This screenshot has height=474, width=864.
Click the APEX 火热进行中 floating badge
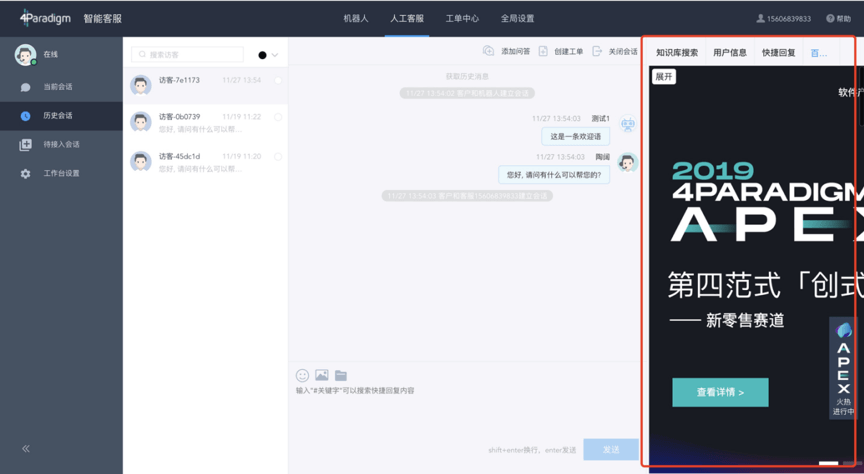coord(843,368)
